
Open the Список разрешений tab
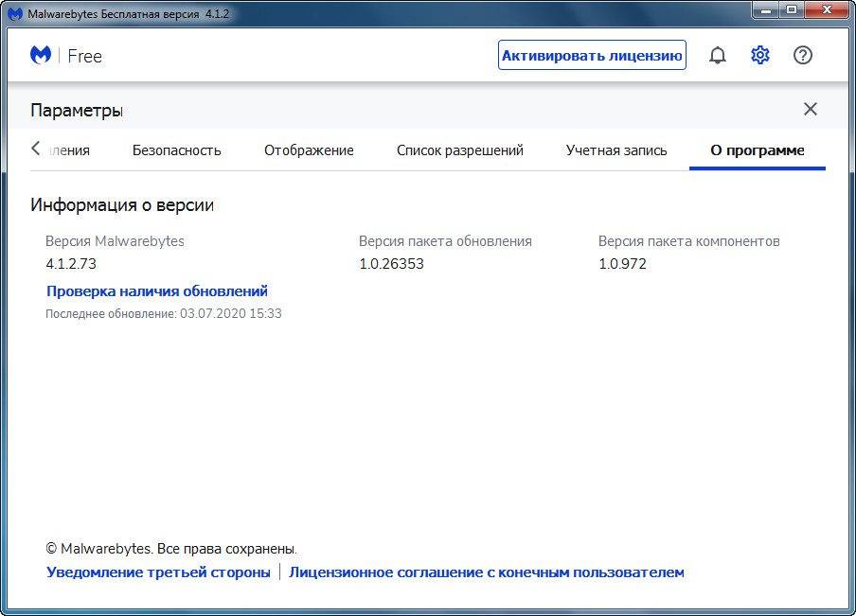click(459, 150)
